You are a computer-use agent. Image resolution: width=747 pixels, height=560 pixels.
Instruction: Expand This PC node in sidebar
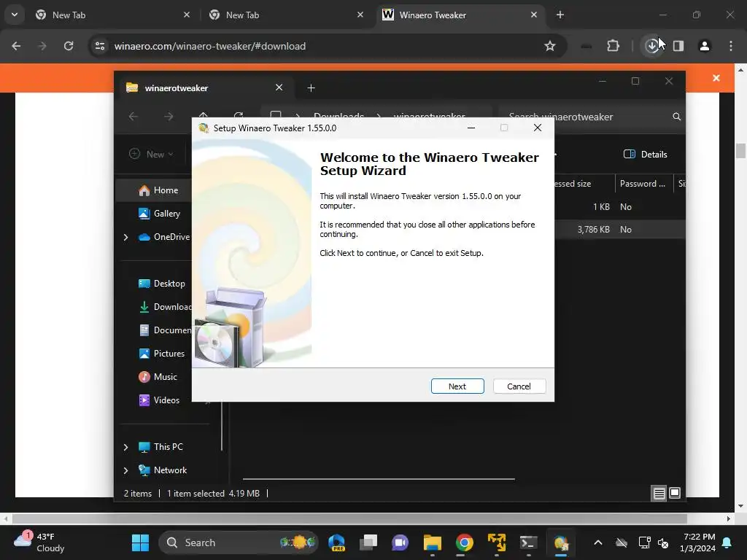[x=125, y=447]
